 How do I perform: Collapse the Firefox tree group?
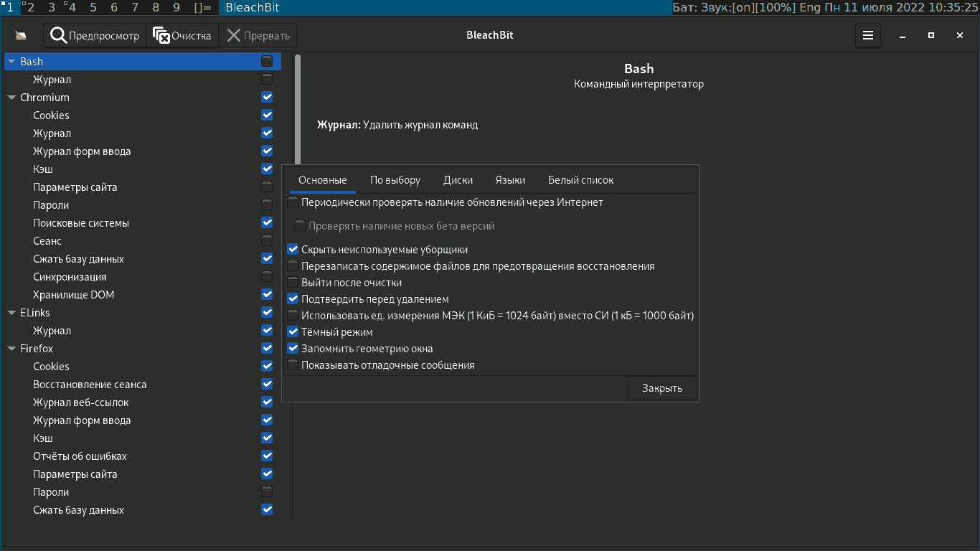click(x=11, y=349)
